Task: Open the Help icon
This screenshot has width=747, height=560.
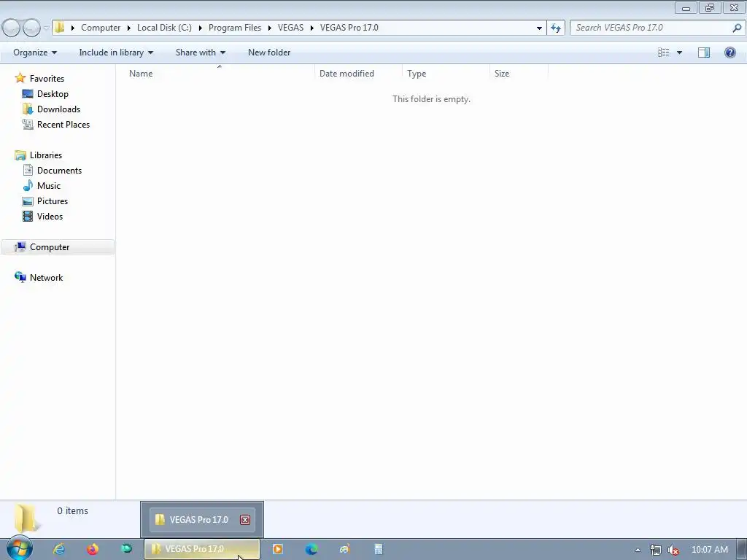Action: coord(729,52)
